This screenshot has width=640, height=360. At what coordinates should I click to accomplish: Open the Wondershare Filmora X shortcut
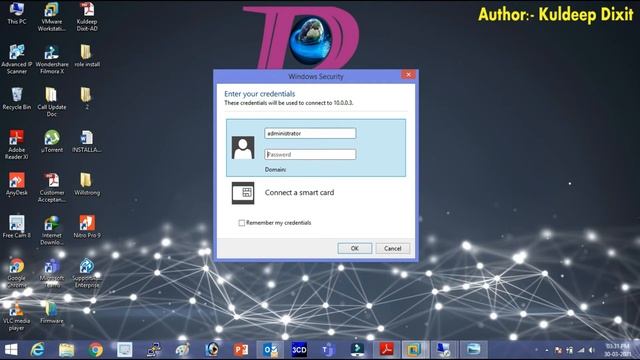pyautogui.click(x=52, y=60)
